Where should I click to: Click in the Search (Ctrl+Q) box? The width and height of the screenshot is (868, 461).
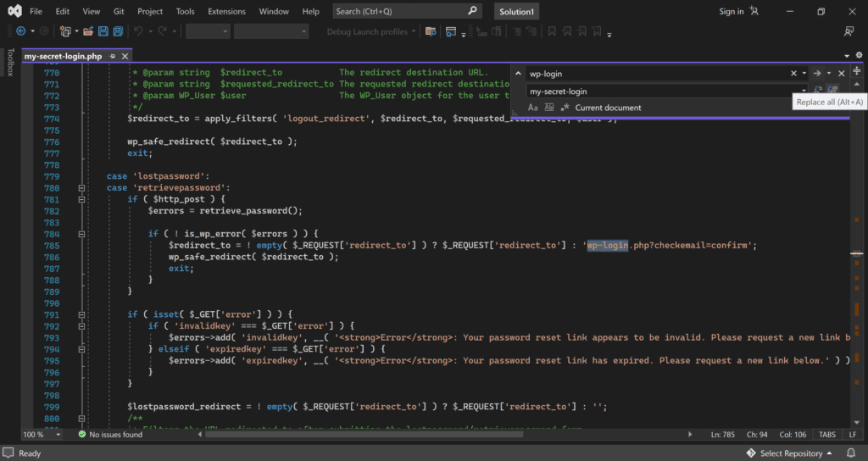point(407,11)
